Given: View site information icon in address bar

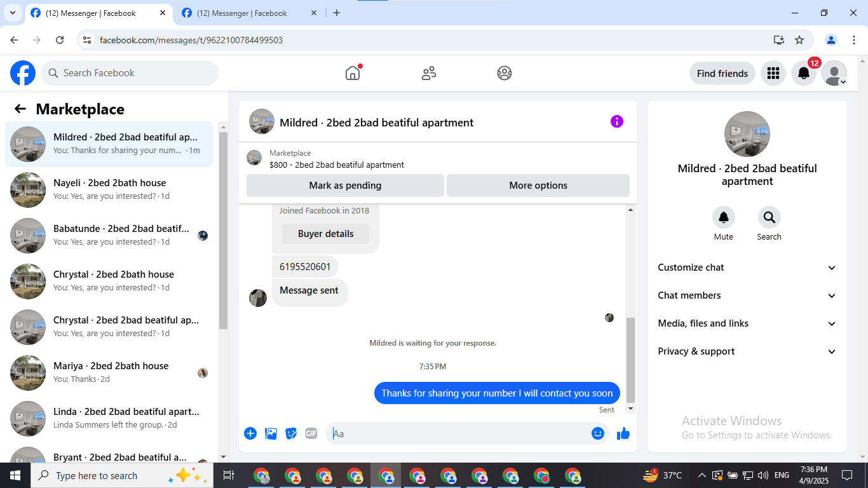Looking at the screenshot, I should coord(88,40).
